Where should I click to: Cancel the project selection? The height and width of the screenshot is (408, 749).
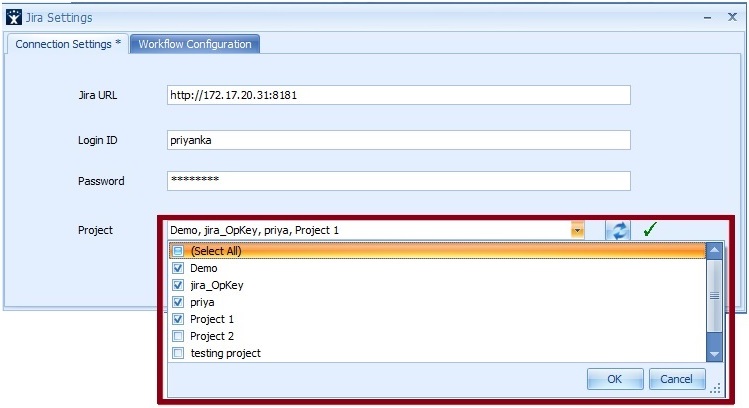click(x=677, y=379)
